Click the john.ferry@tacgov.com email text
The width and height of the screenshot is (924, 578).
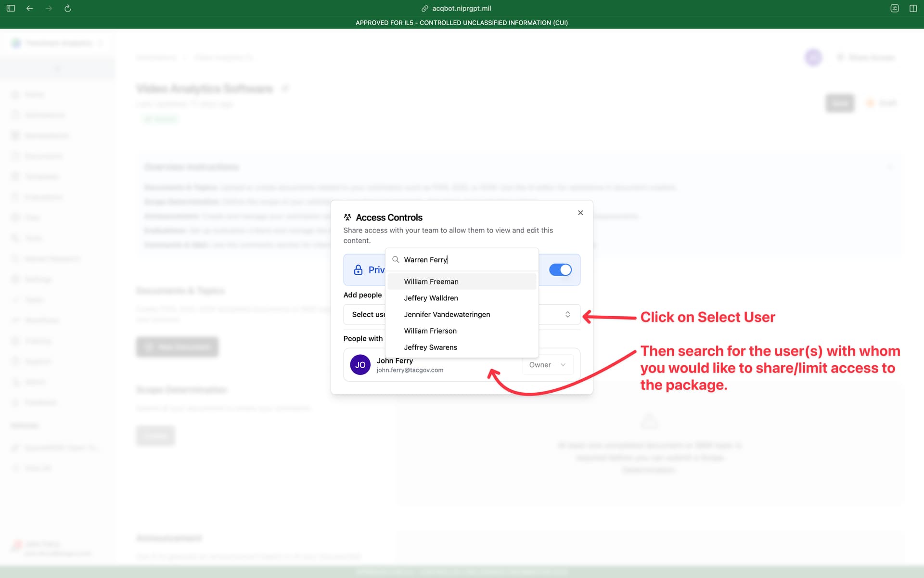[x=410, y=370]
